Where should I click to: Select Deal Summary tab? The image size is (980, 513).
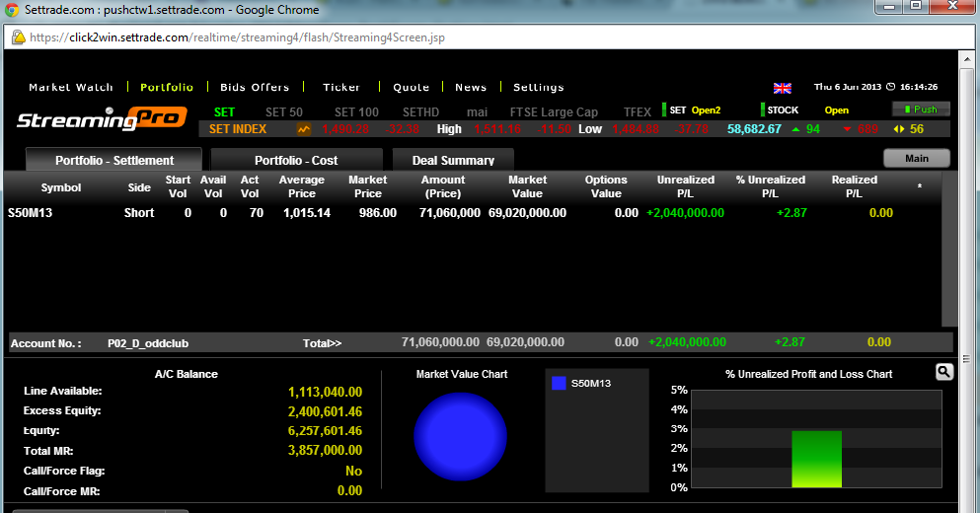tap(453, 160)
